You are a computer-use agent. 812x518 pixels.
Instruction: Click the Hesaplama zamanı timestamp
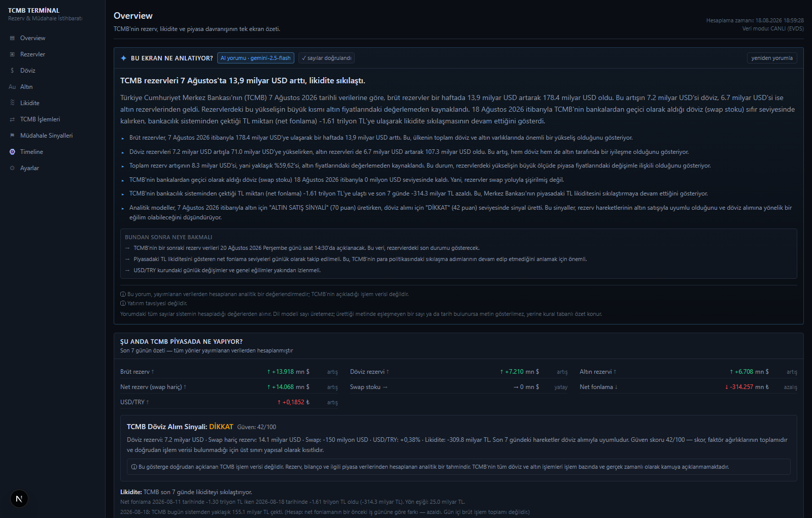[755, 20]
